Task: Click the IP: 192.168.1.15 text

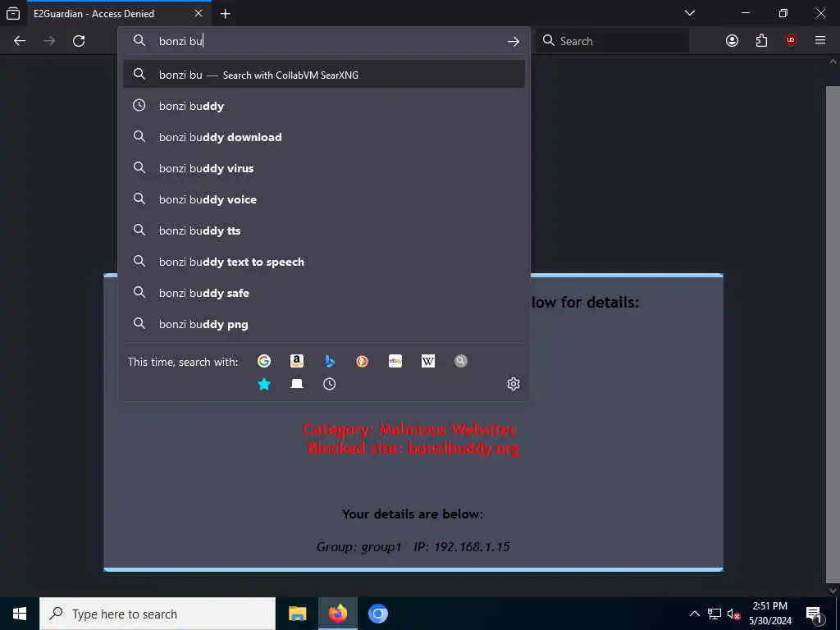Action: pos(462,547)
